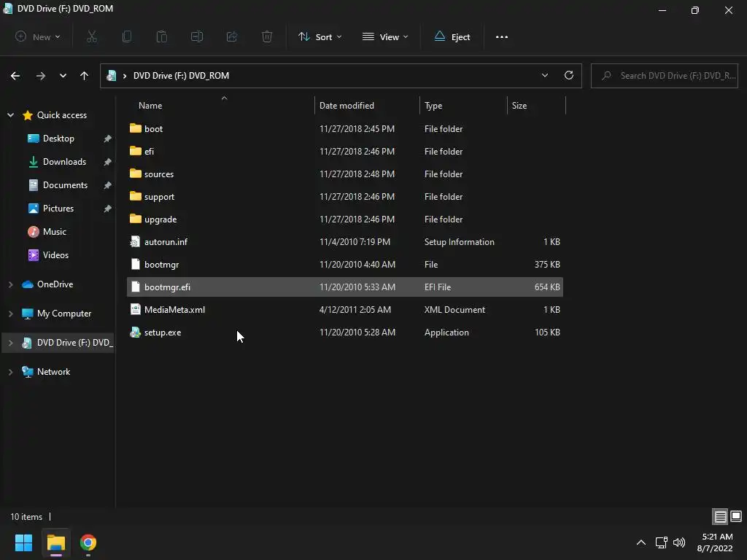Expand the OneDrive tree node
The height and width of the screenshot is (560, 747).
pos(10,284)
